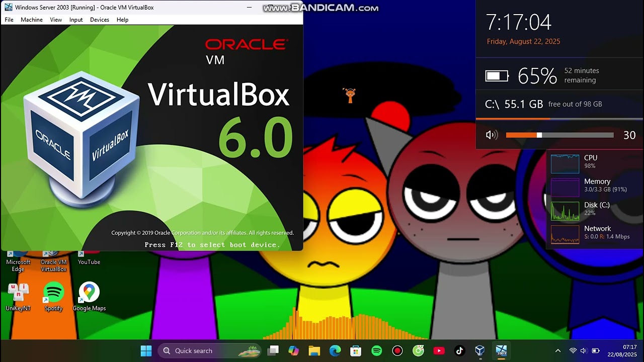Open Task View from the taskbar
Viewport: 644px width, 362px height.
(x=273, y=351)
